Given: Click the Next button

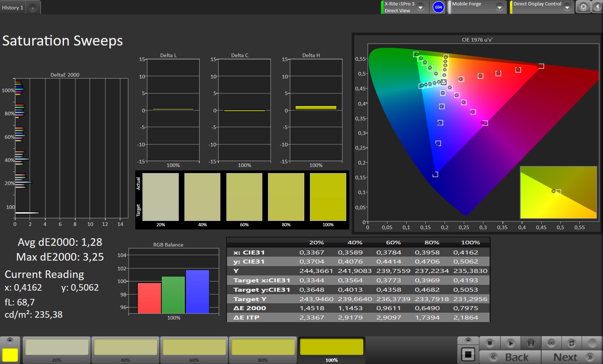Looking at the screenshot, I should tap(572, 357).
